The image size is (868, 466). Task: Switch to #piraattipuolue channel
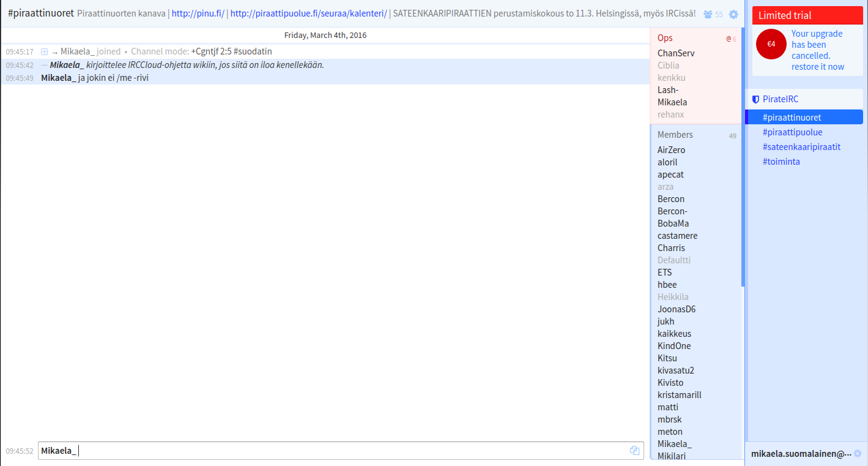(792, 132)
